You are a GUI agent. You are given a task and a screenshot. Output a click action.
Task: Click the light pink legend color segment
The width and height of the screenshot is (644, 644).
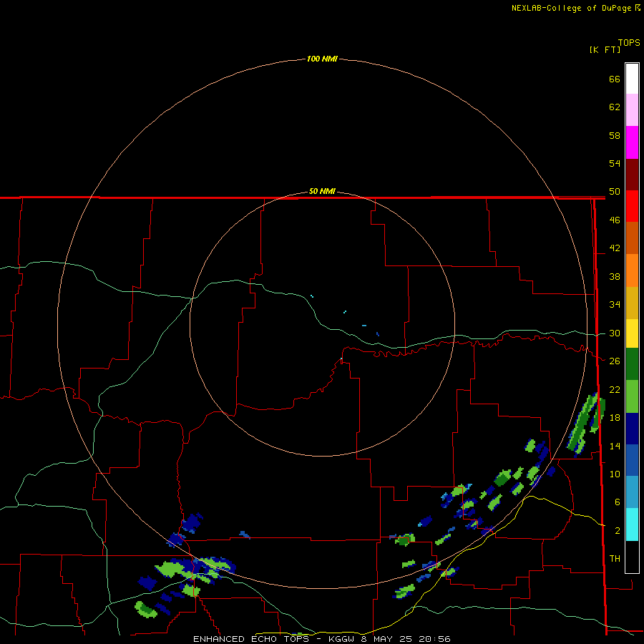tap(632, 109)
